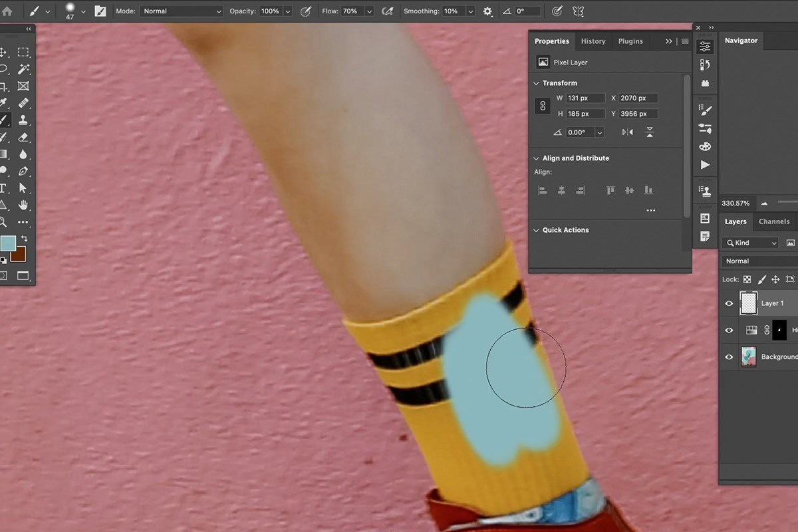Go to the Home screen icon

(x=7, y=11)
